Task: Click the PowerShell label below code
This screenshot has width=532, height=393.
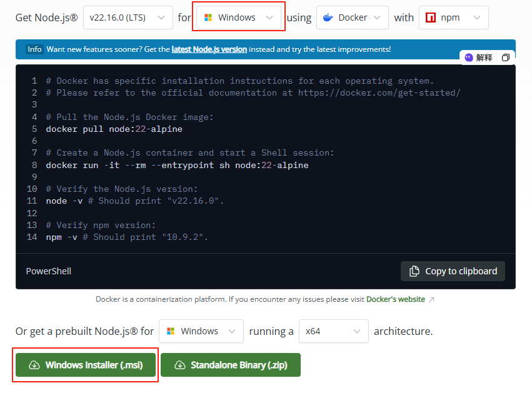Action: click(x=49, y=271)
